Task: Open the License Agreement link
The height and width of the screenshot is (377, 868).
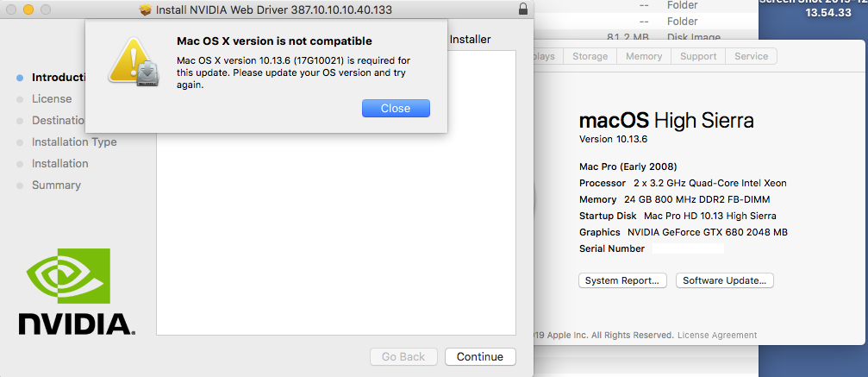Action: pyautogui.click(x=717, y=335)
